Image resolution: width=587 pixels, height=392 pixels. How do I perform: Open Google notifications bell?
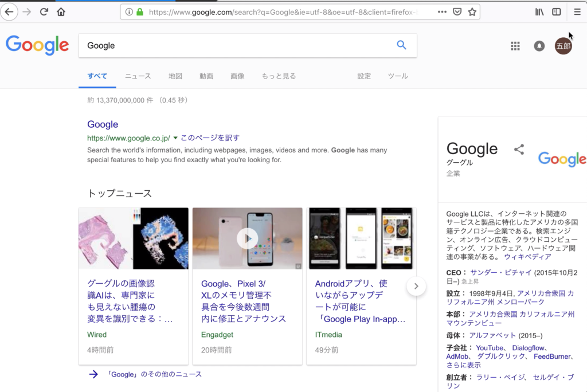[539, 46]
